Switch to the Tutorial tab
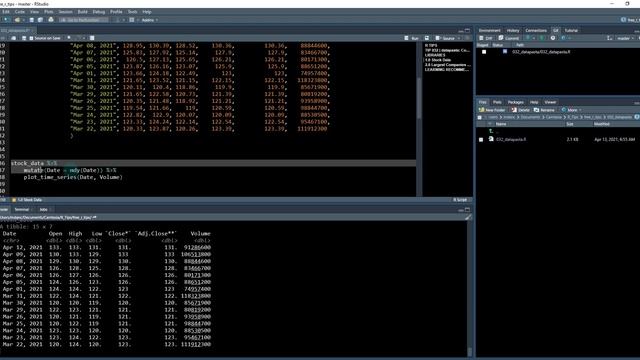The width and height of the screenshot is (640, 360). [x=571, y=30]
